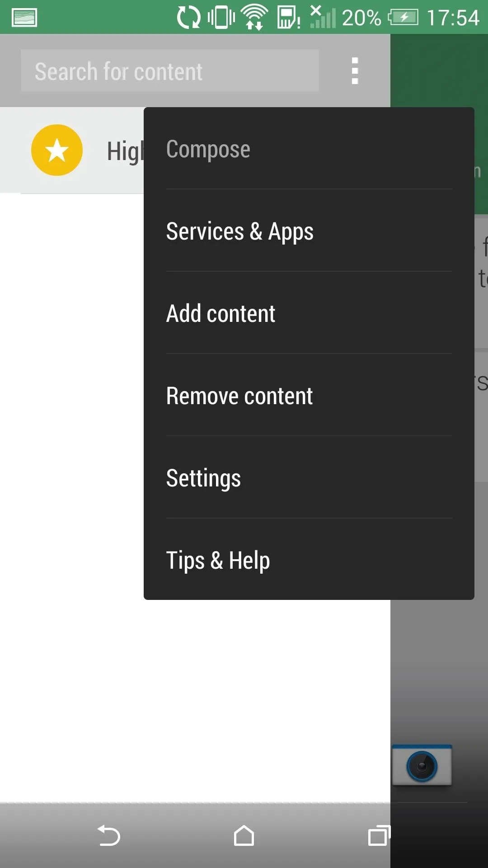
Task: Tap the Highlights list row label
Action: (125, 151)
